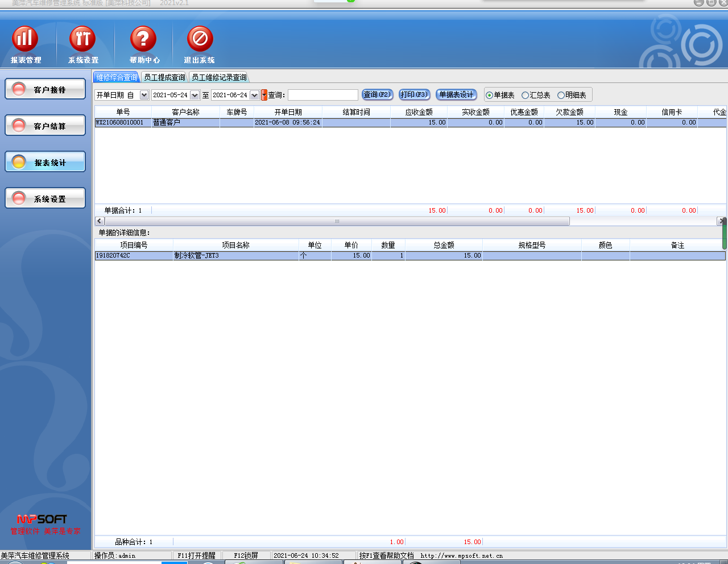Open the 客户结算 sidebar module

pyautogui.click(x=45, y=126)
